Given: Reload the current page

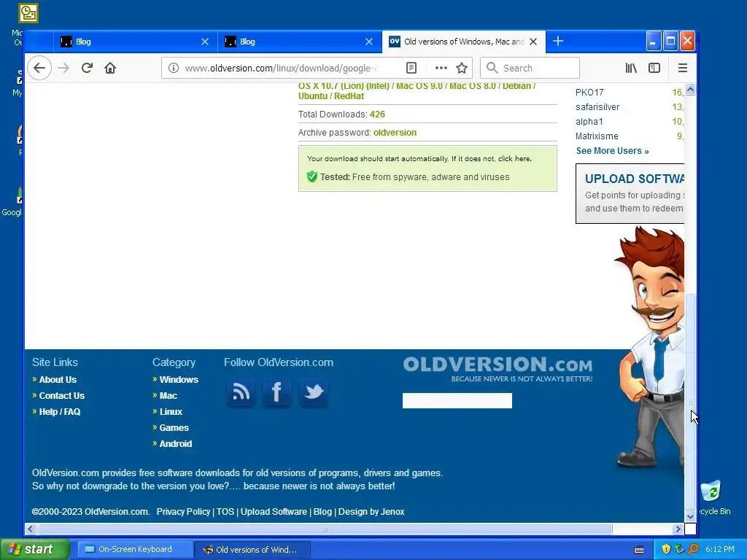Looking at the screenshot, I should (87, 68).
